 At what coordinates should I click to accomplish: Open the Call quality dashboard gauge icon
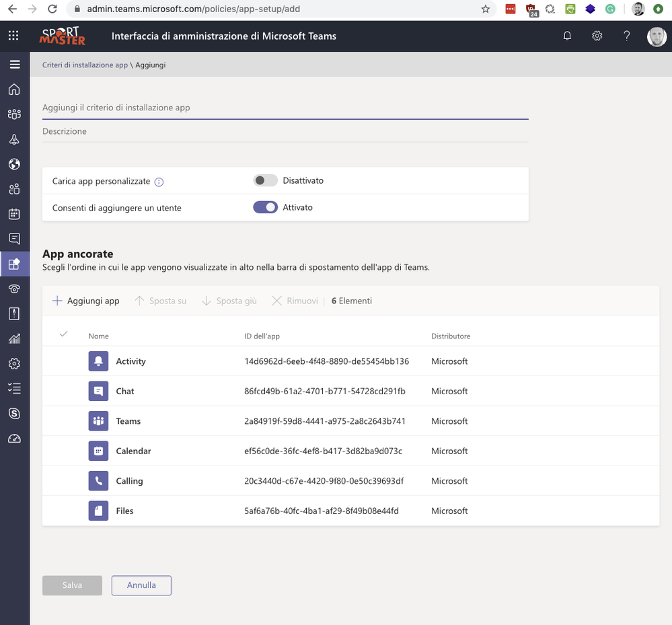[x=14, y=439]
